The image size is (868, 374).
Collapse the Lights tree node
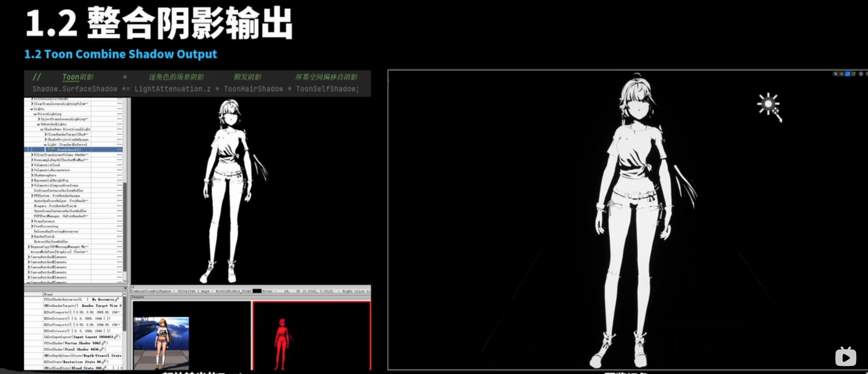tap(32, 109)
